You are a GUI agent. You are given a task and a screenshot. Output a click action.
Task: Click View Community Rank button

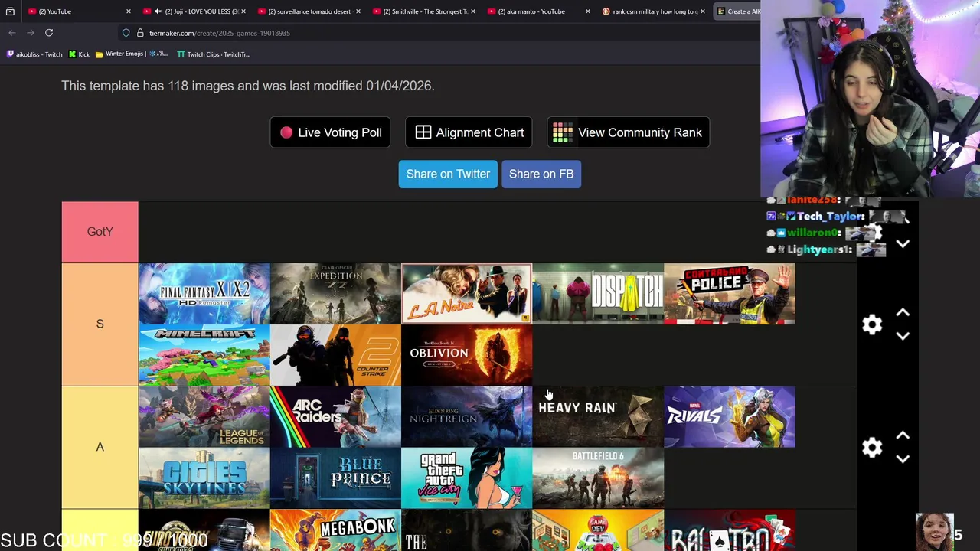[629, 132]
